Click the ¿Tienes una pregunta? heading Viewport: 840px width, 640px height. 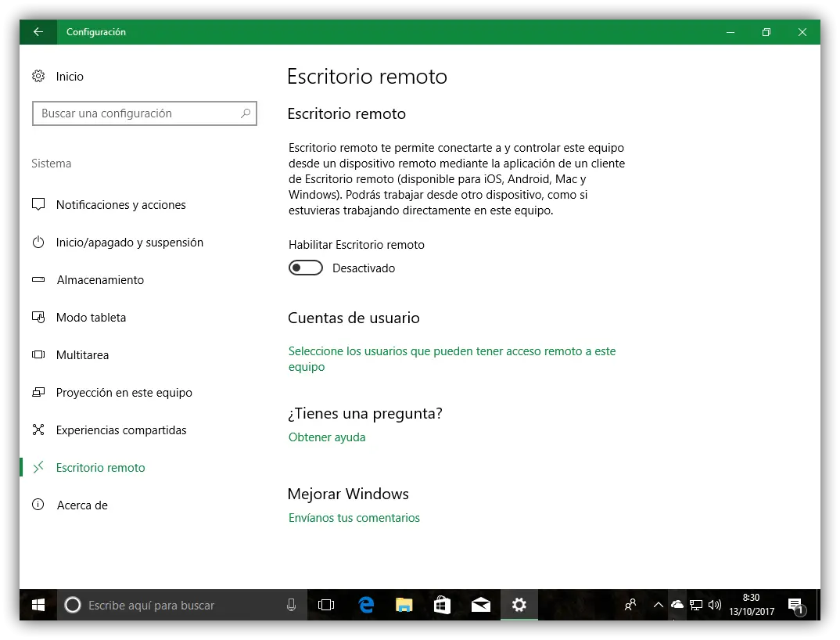[364, 413]
